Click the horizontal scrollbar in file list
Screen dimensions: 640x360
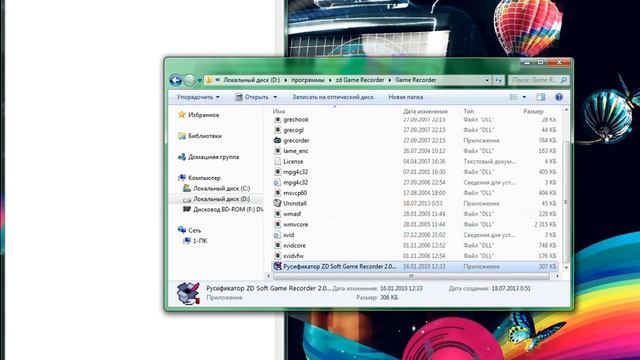point(411,276)
